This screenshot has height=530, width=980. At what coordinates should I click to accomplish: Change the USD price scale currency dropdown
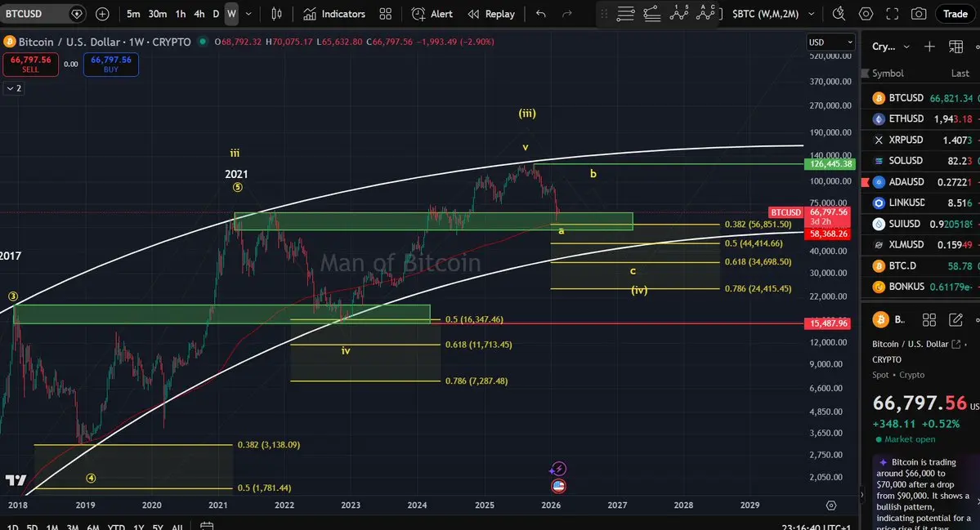pyautogui.click(x=830, y=42)
